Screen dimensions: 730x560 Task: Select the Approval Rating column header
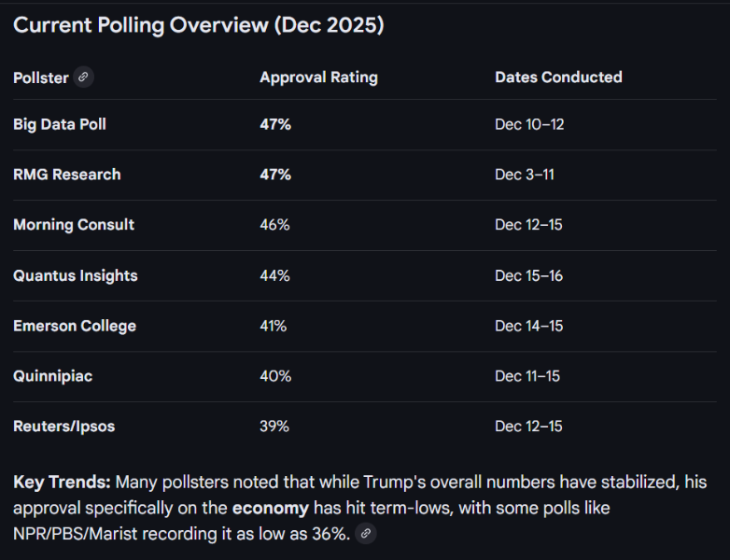pyautogui.click(x=318, y=77)
